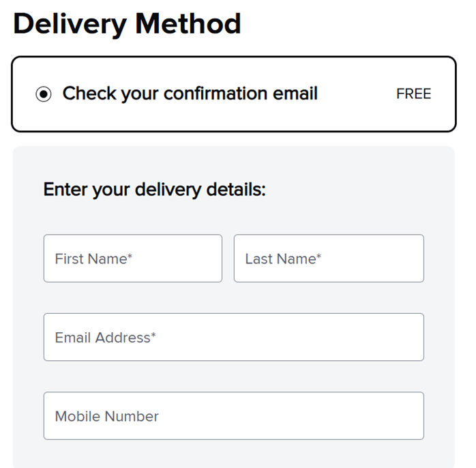Focus the Last Name input field
The image size is (476, 468).
click(x=329, y=259)
